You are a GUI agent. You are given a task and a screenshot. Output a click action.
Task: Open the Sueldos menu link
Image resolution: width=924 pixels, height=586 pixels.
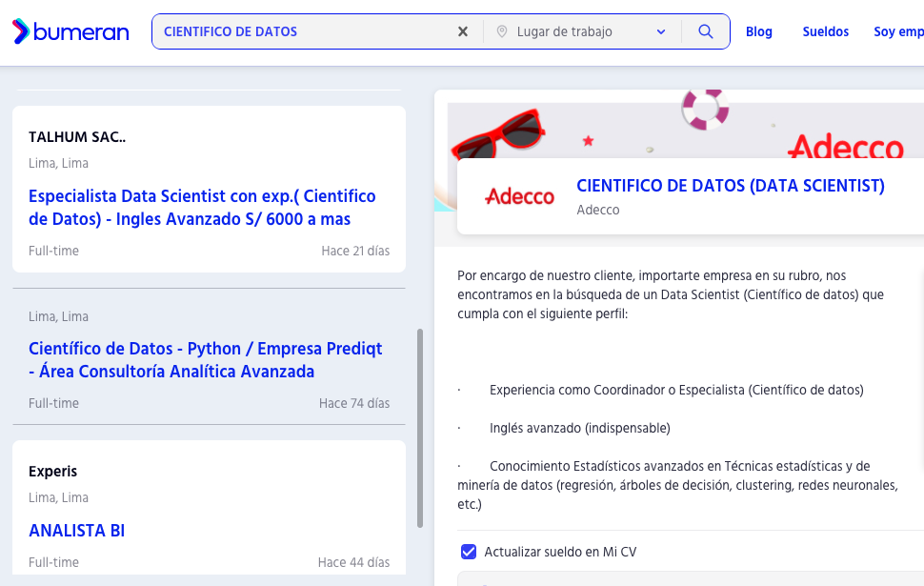pyautogui.click(x=826, y=31)
